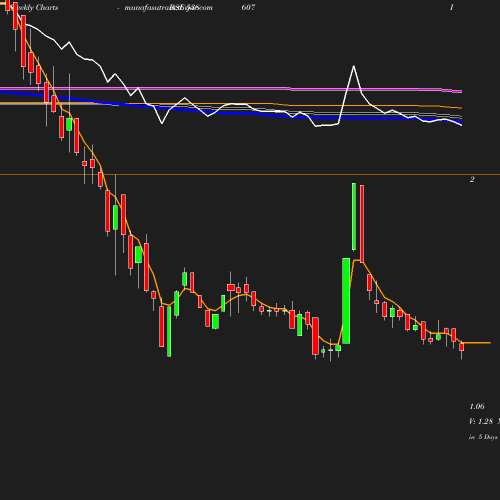Click the price axis label "2"
The image size is (500, 500).
(472, 179)
